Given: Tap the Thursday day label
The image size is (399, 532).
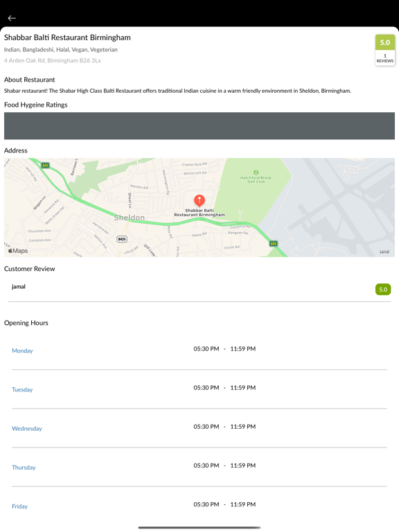Looking at the screenshot, I should point(24,467).
